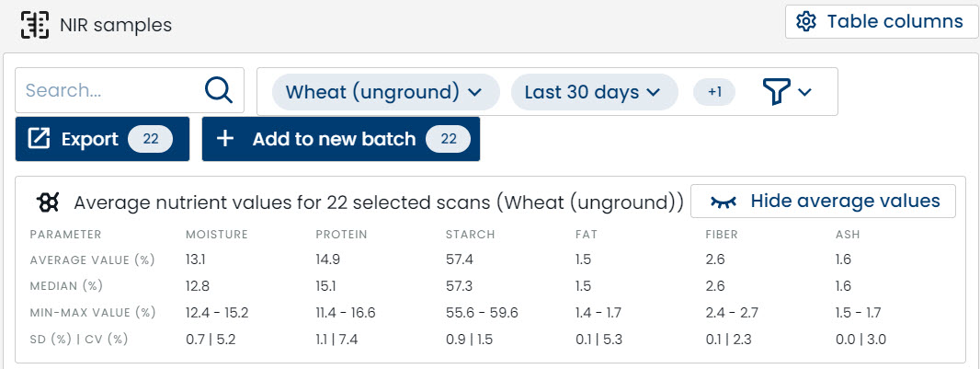Click the closed-eye icon to hide averages

click(x=721, y=201)
